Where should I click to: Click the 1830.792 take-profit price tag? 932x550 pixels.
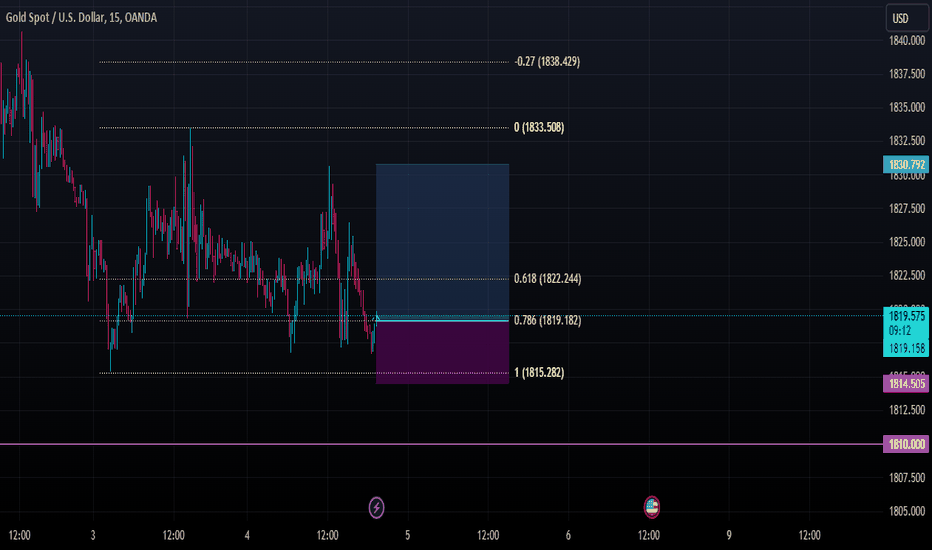point(906,164)
